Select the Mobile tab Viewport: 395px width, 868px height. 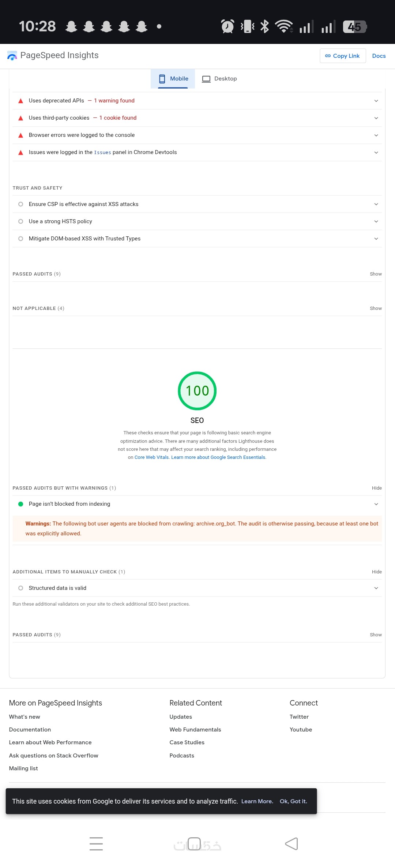click(173, 79)
